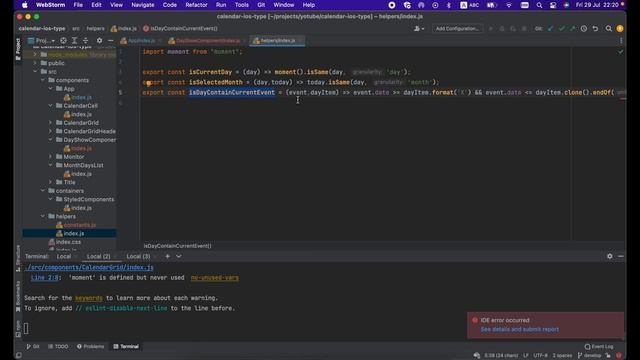Click Add Configuration button

[457, 29]
